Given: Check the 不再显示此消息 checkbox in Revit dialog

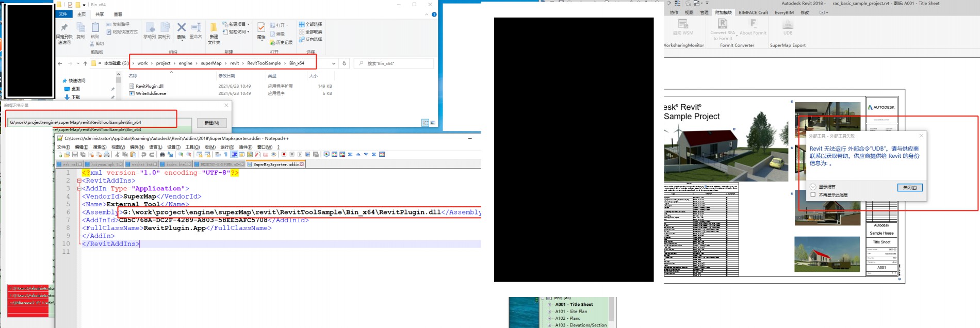Looking at the screenshot, I should (x=813, y=195).
